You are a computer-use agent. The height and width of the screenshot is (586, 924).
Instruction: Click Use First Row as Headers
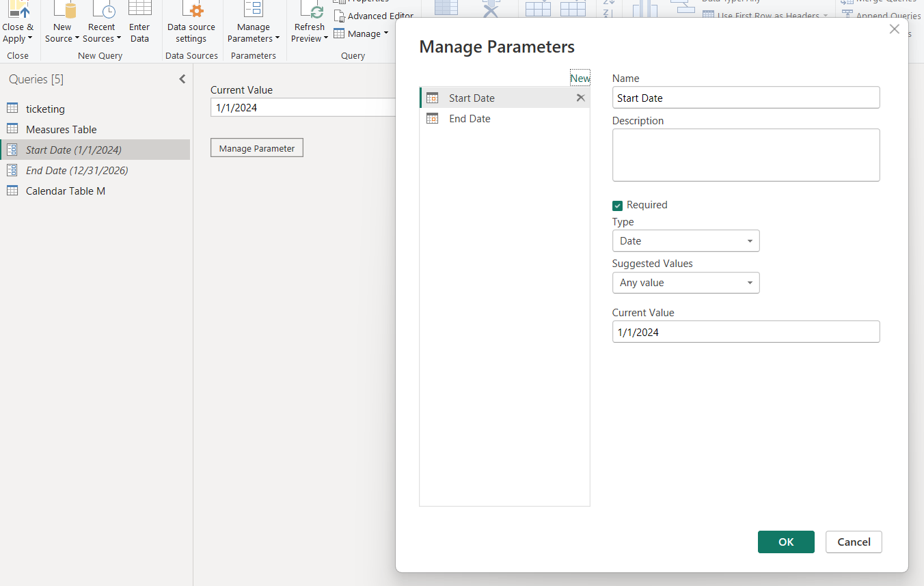[765, 16]
